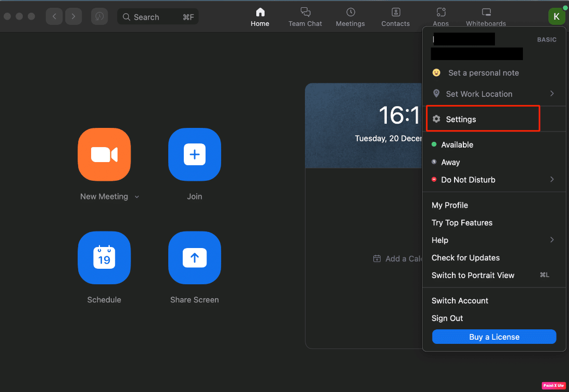Viewport: 569px width, 392px height.
Task: Open the Schedule calendar icon
Action: [104, 258]
